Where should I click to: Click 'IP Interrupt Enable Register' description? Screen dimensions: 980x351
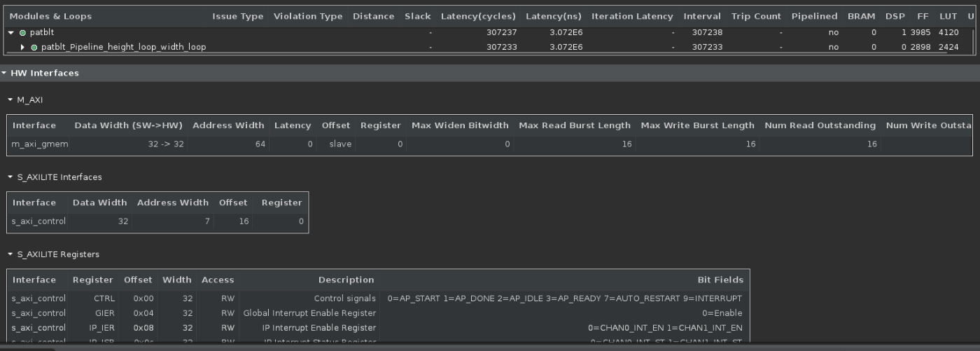[318, 328]
